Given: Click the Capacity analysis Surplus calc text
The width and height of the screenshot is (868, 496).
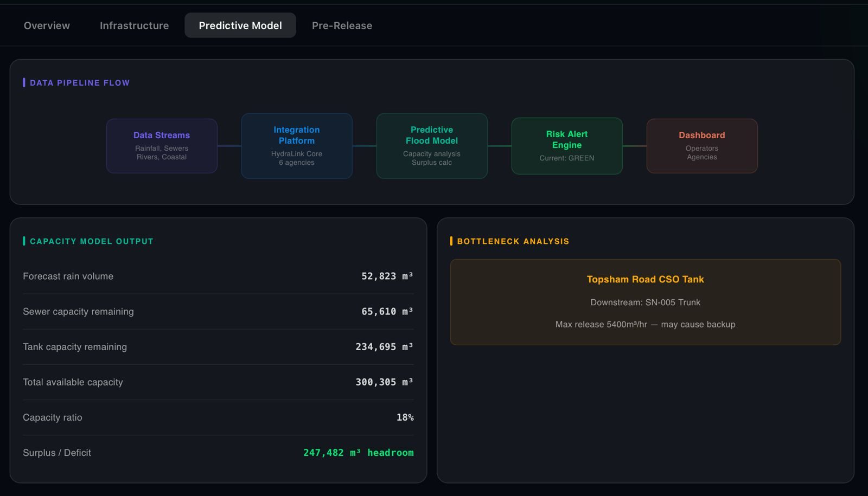Looking at the screenshot, I should click(x=432, y=158).
